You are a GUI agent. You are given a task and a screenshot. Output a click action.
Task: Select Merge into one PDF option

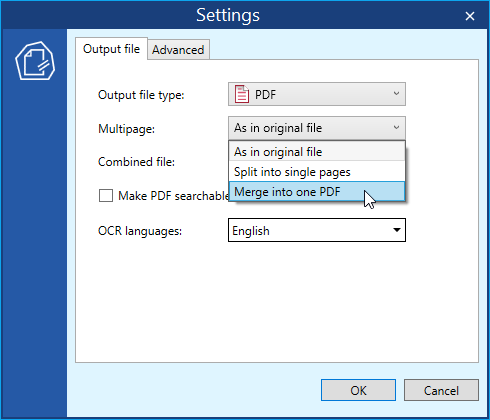click(317, 191)
